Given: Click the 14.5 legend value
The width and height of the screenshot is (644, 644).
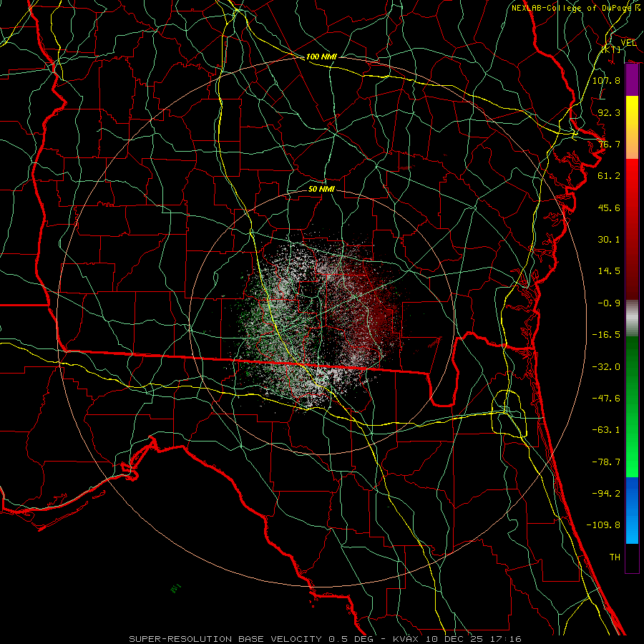Looking at the screenshot, I should tap(609, 271).
